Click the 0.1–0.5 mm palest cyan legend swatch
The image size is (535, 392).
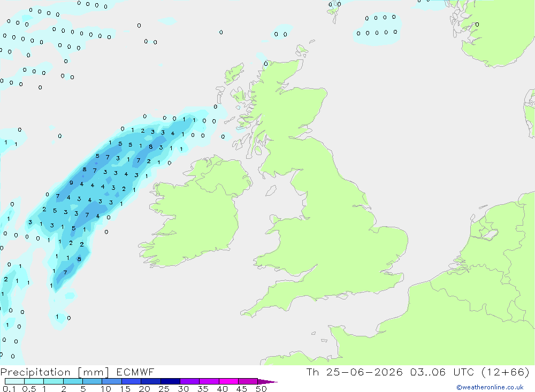[14, 381]
